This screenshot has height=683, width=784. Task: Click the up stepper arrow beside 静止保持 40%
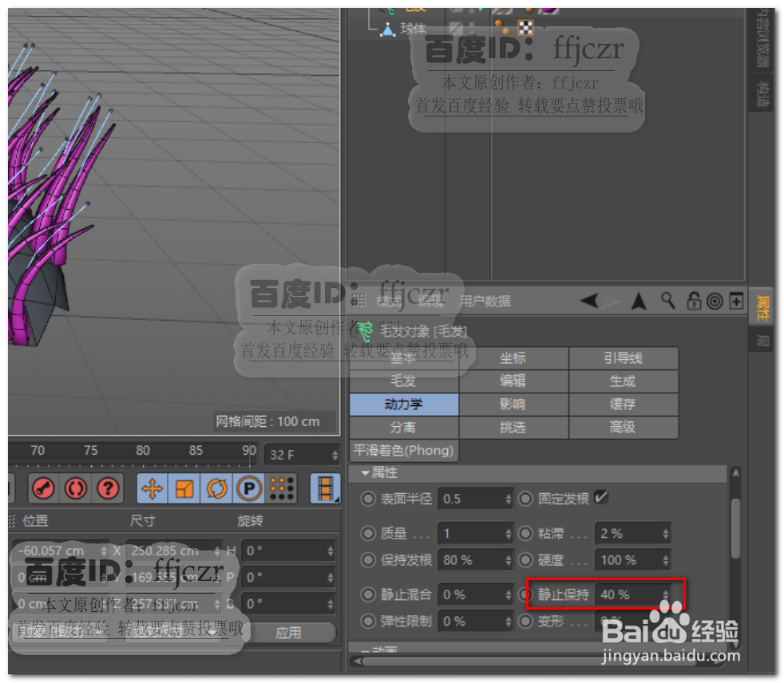click(x=665, y=590)
